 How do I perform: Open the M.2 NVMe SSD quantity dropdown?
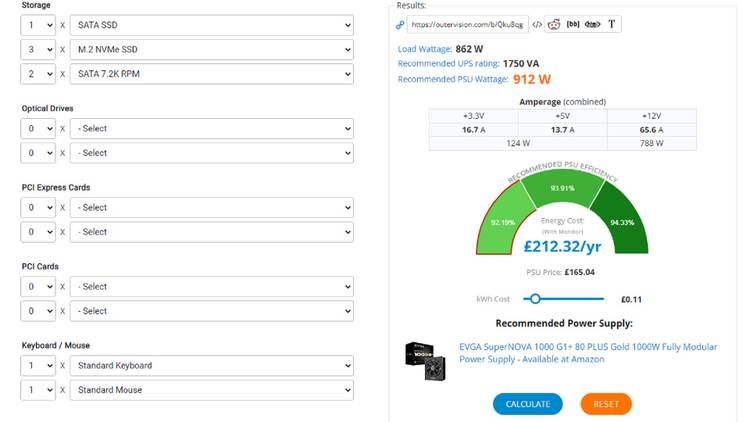click(38, 49)
